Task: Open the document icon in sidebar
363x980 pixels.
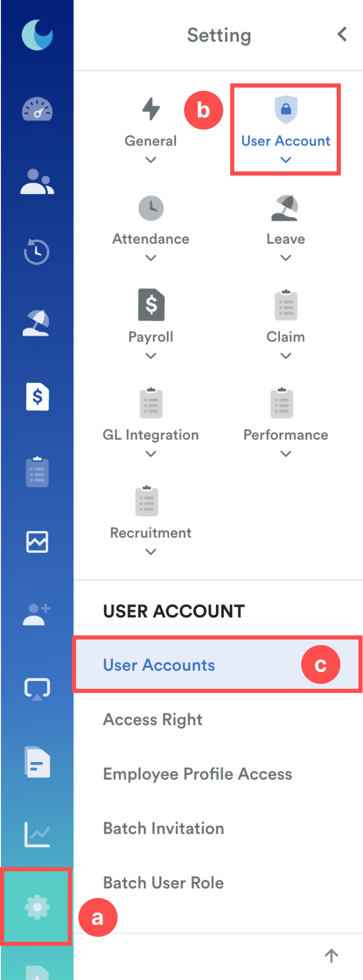Action: click(x=37, y=762)
